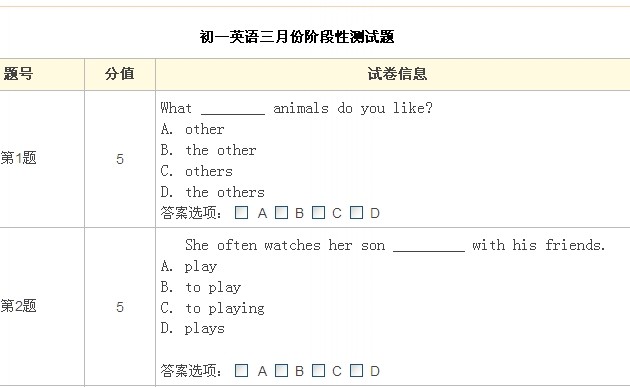This screenshot has width=630, height=387.
Task: Check answer A for question 1
Action: [241, 213]
